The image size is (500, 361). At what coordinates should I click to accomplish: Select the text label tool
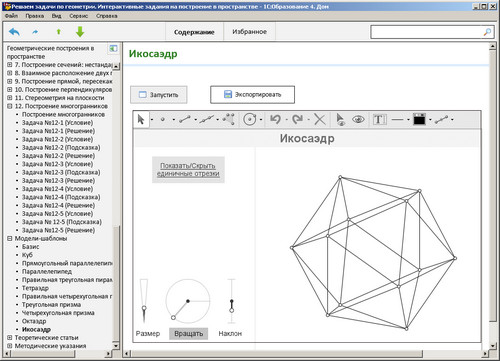coord(379,119)
